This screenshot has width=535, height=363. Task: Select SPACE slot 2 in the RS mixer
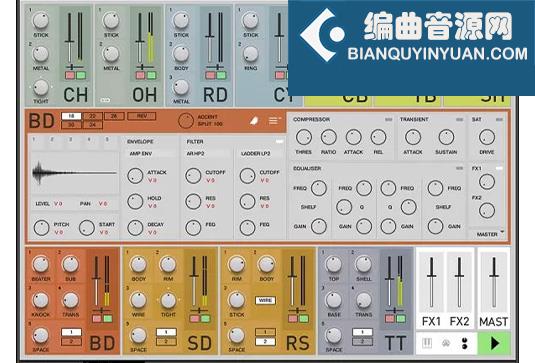(x=265, y=342)
